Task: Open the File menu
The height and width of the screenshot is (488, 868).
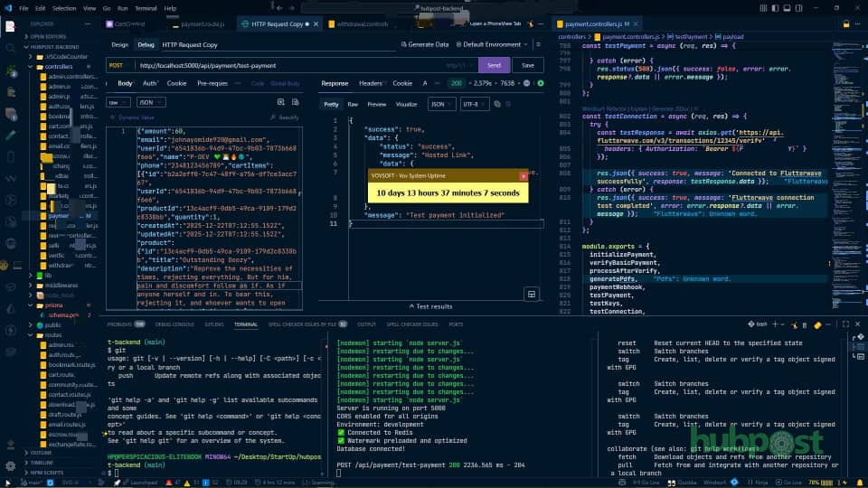Action: [24, 8]
